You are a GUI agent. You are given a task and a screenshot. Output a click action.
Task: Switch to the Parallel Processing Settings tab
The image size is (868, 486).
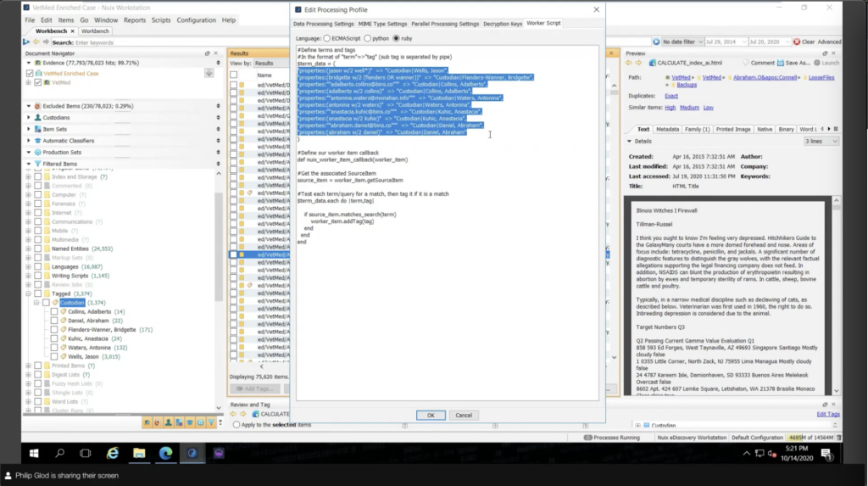pos(445,24)
